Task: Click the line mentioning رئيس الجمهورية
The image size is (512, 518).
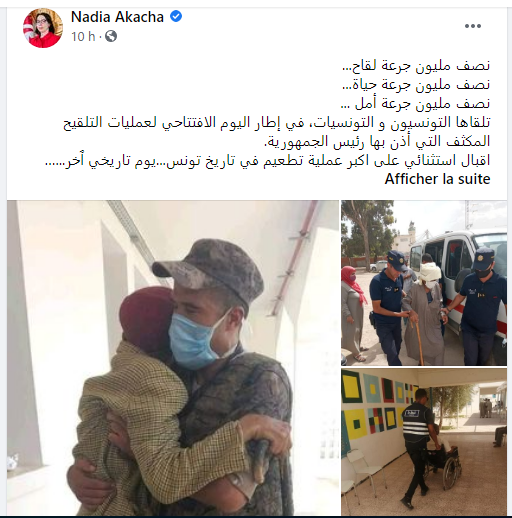Action: (377, 141)
